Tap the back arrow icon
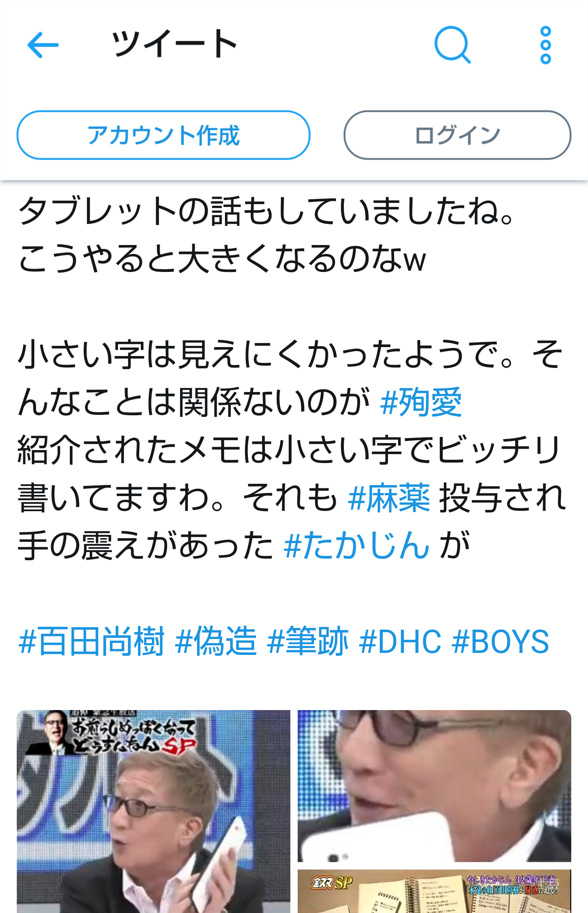The image size is (588, 913). click(43, 45)
